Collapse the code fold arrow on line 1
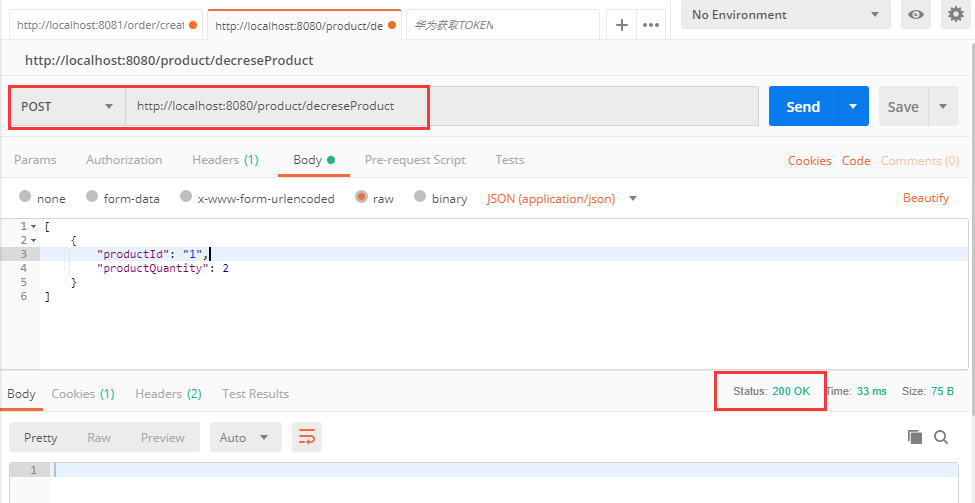This screenshot has height=503, width=975. 34,226
